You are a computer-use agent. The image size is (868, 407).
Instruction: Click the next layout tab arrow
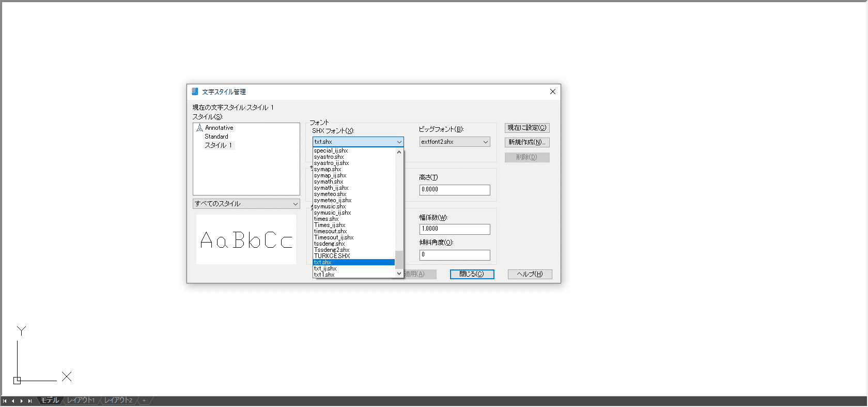coord(21,401)
